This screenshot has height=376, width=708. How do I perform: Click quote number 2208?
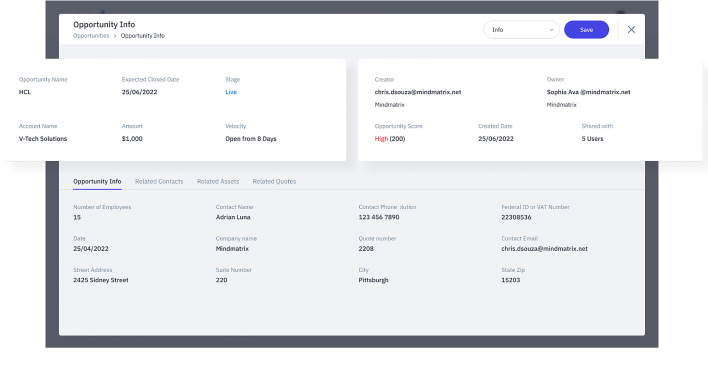pyautogui.click(x=366, y=249)
